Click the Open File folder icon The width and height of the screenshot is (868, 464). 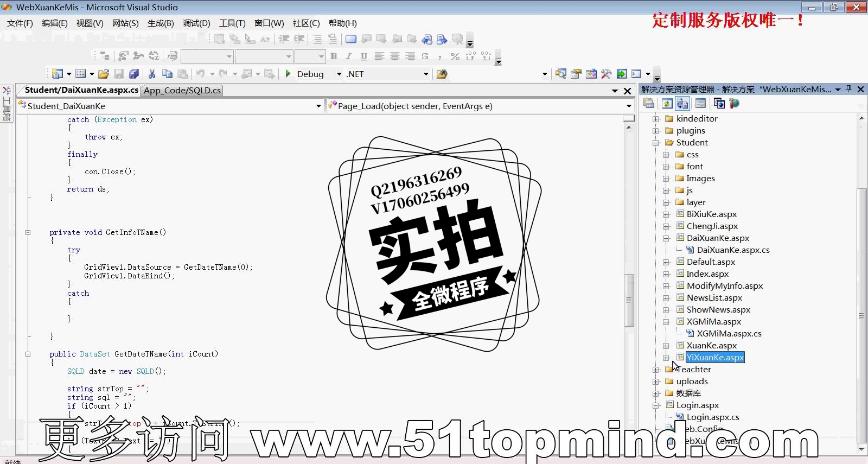point(104,74)
